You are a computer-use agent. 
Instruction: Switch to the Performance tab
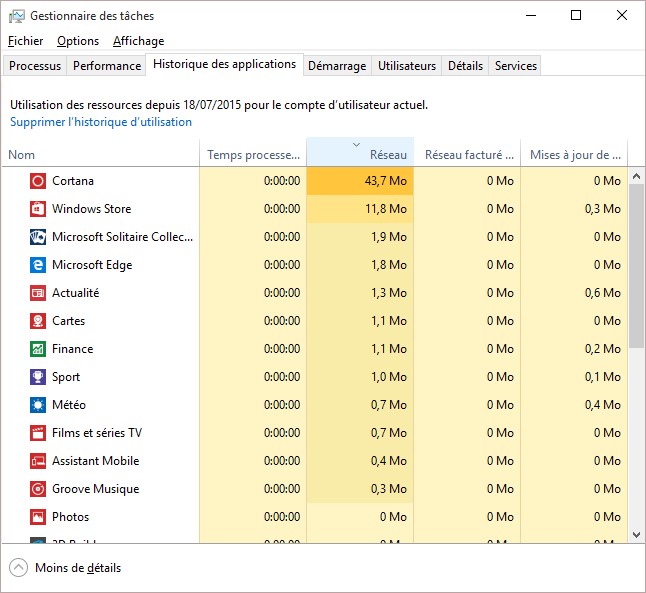(107, 66)
